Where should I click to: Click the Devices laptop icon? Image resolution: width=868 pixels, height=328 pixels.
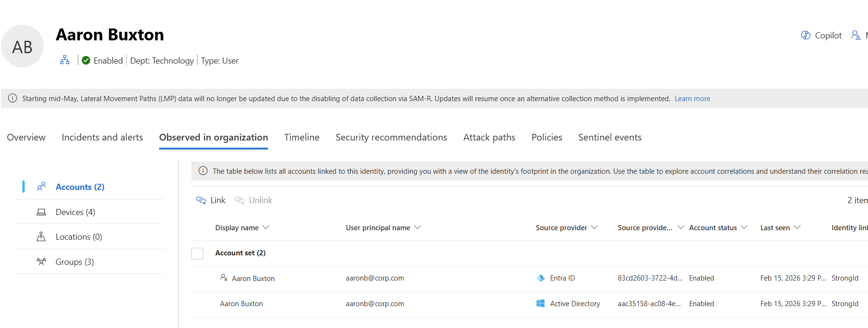41,212
